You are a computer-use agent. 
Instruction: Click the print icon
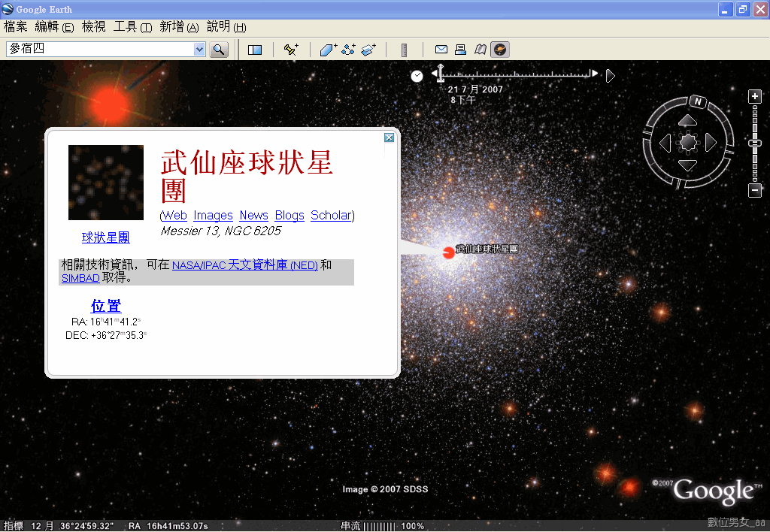(x=460, y=50)
